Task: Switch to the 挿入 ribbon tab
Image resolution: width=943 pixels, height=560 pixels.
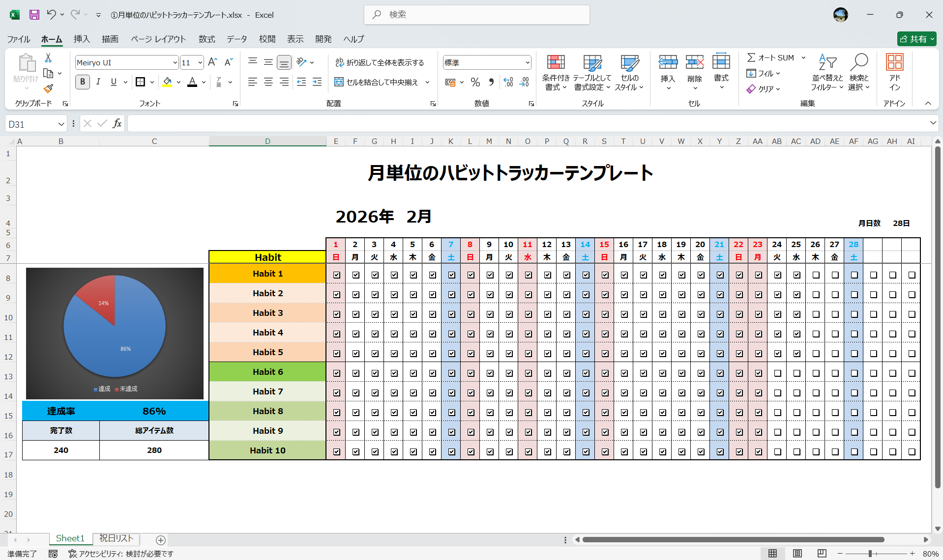Action: 82,39
